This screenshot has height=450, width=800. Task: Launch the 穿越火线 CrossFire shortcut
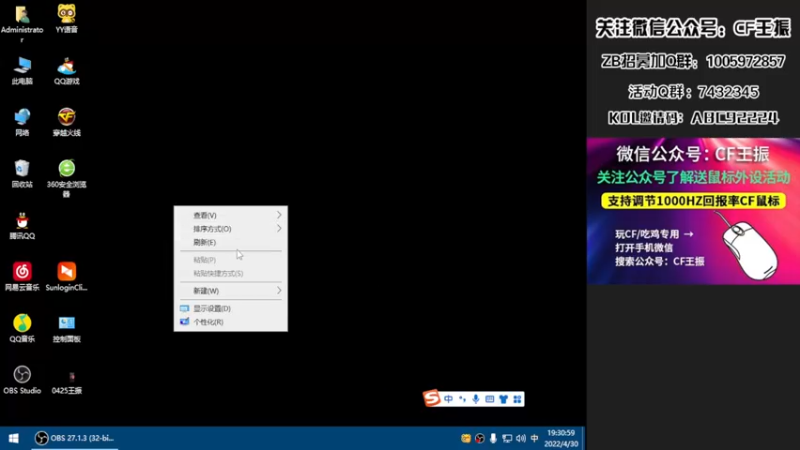pyautogui.click(x=66, y=122)
